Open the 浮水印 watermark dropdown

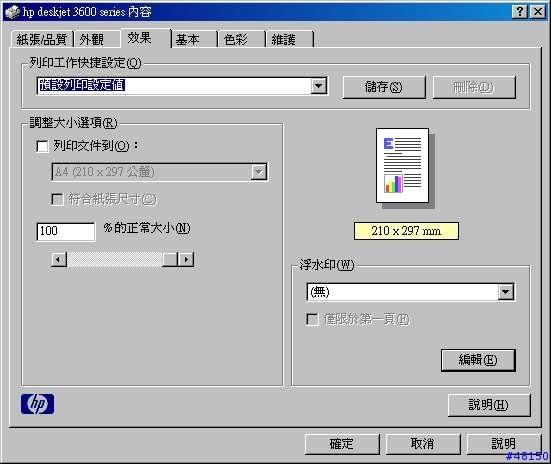click(506, 292)
